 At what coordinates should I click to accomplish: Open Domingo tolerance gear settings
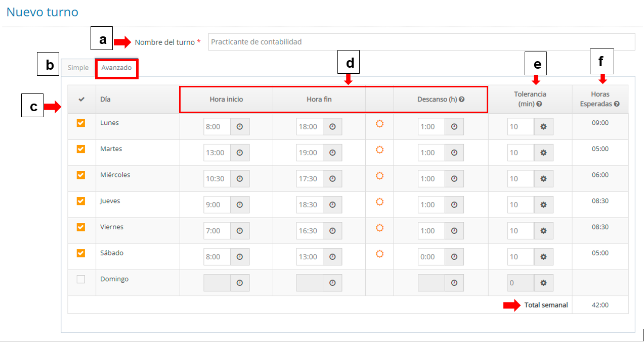coord(543,283)
